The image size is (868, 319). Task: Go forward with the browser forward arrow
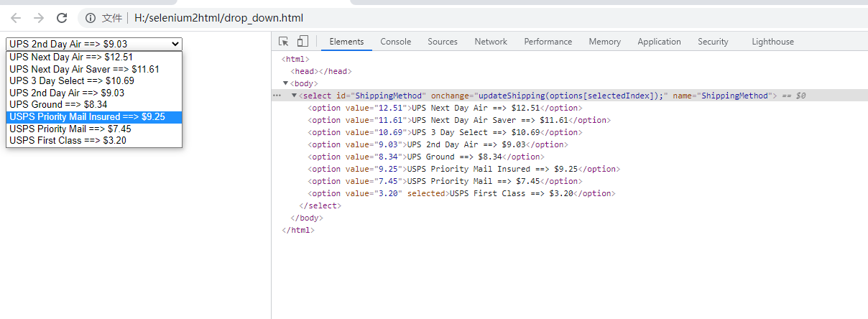pos(39,17)
